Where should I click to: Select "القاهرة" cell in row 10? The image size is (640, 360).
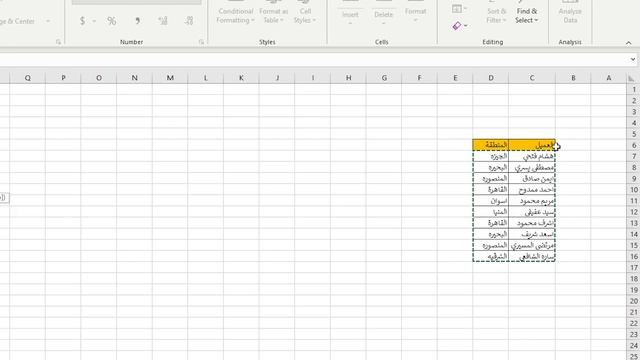pyautogui.click(x=491, y=190)
